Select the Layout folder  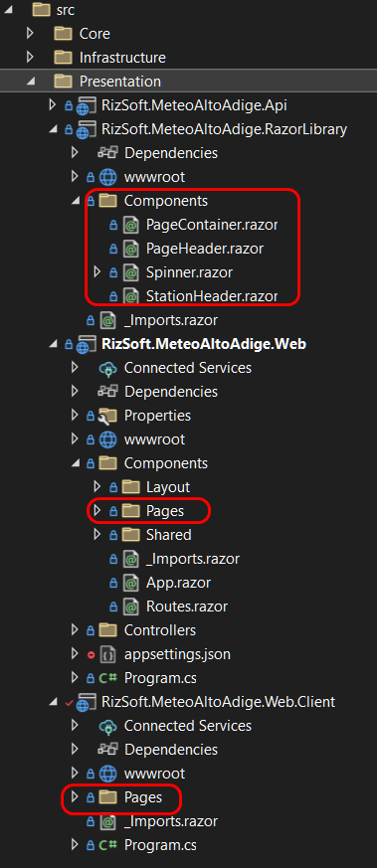coord(168,487)
